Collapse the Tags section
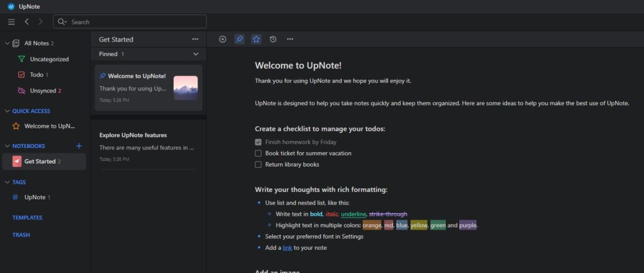 click(x=7, y=182)
